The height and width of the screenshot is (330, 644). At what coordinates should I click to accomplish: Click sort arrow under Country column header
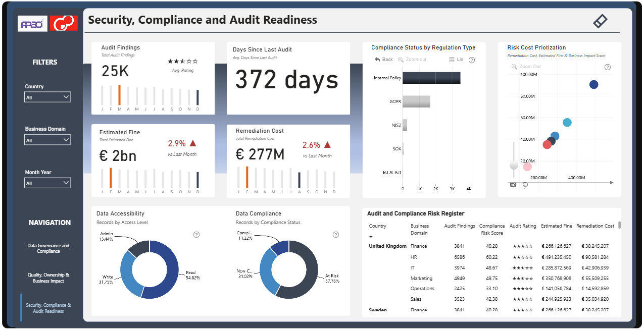(x=372, y=237)
